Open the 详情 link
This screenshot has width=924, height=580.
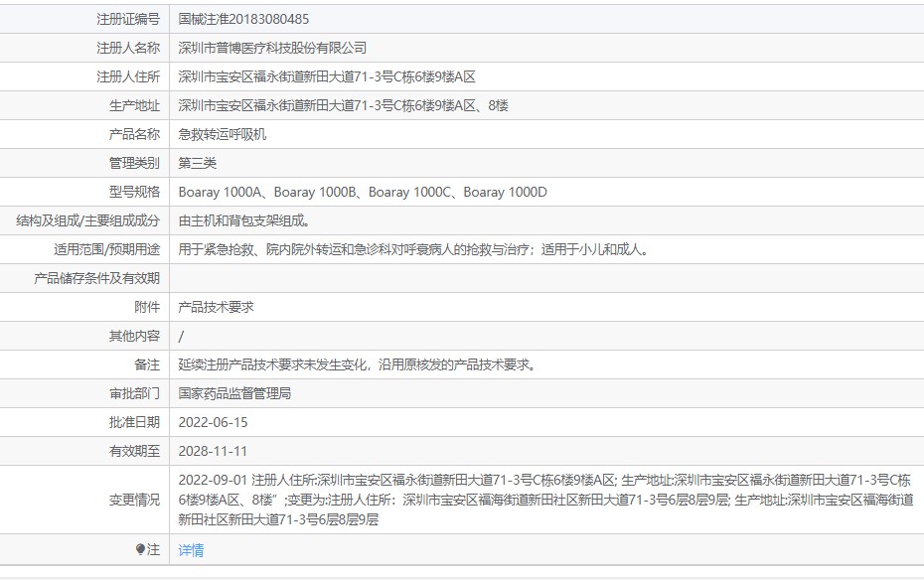[x=191, y=550]
